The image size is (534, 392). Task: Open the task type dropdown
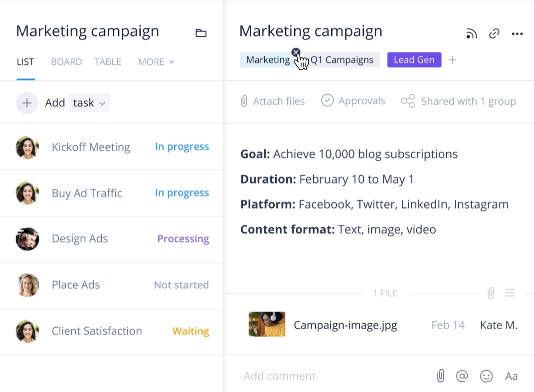[90, 103]
